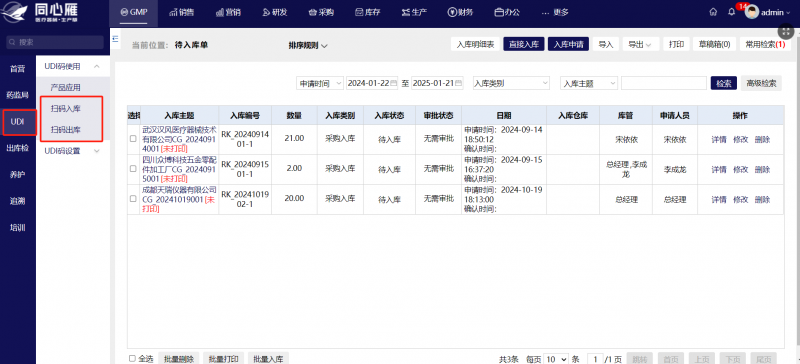Click the 批量打印 button
800x364 pixels.
pos(223,359)
